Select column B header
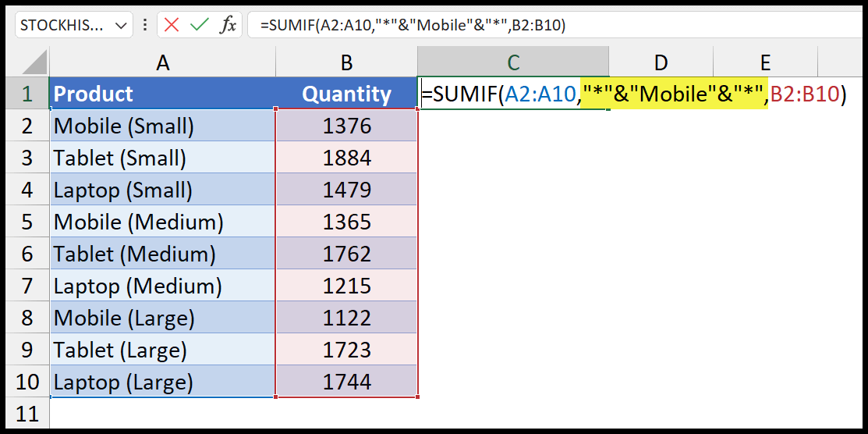 tap(346, 62)
